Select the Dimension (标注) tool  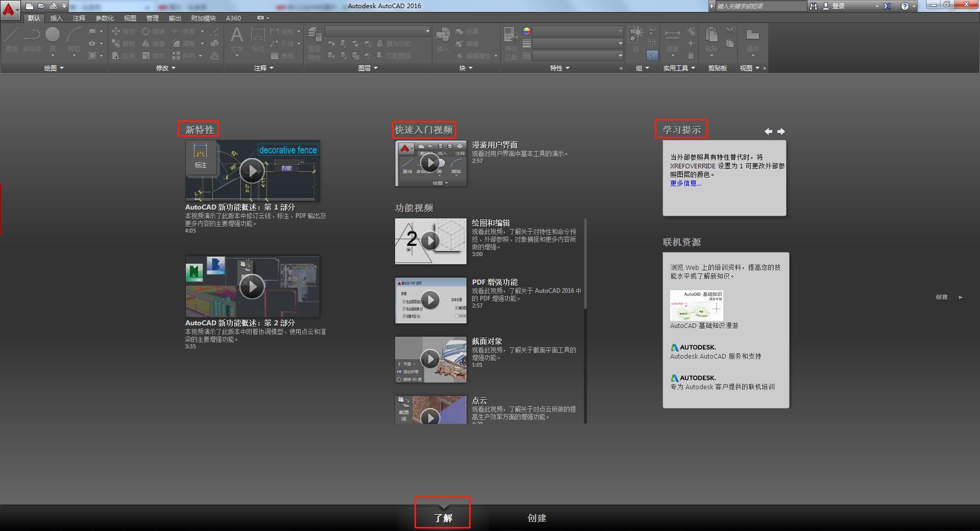tap(258, 40)
